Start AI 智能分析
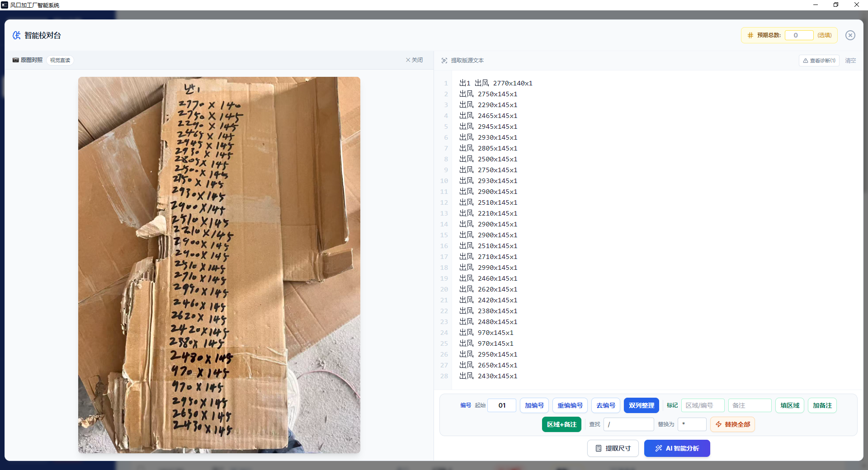Screen dimensions: 868x470 click(677, 448)
